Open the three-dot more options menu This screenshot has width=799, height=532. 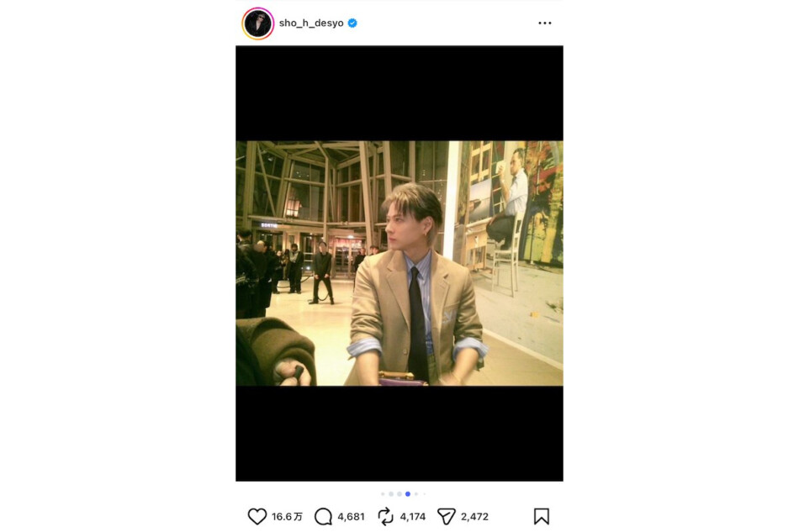[x=545, y=23]
